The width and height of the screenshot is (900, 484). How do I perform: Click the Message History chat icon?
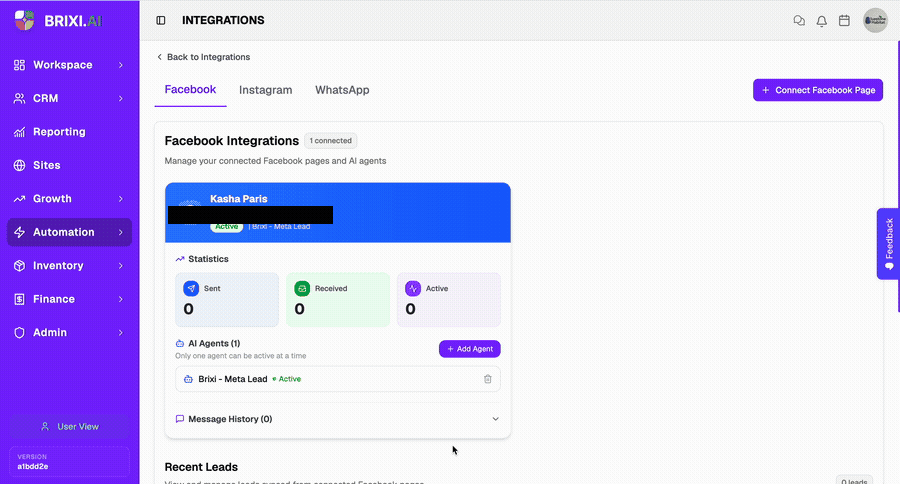[x=180, y=419]
